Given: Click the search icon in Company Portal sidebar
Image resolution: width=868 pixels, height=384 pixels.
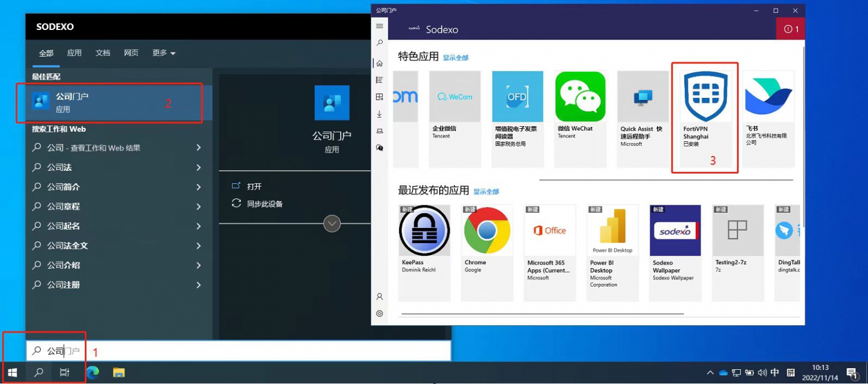Looking at the screenshot, I should point(379,43).
